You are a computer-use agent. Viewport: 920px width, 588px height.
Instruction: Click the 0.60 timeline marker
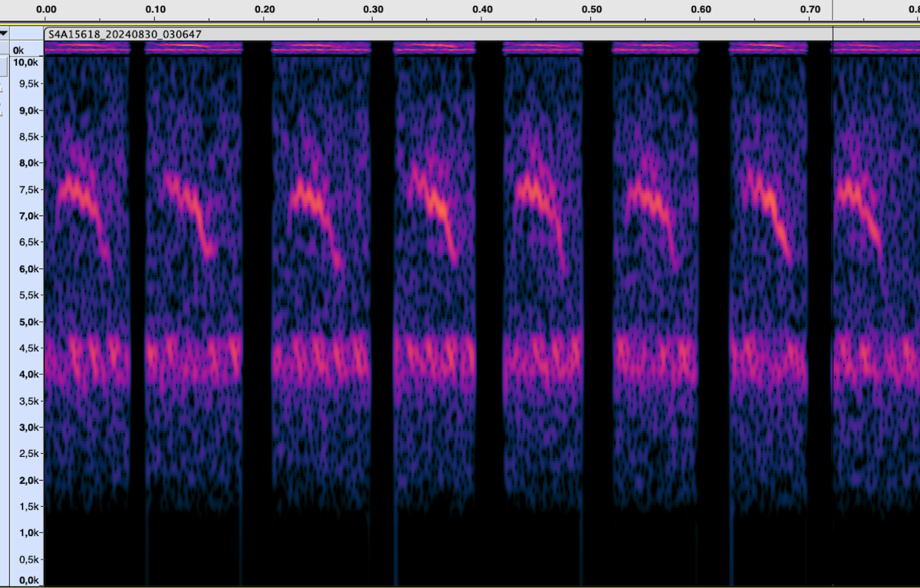701,9
